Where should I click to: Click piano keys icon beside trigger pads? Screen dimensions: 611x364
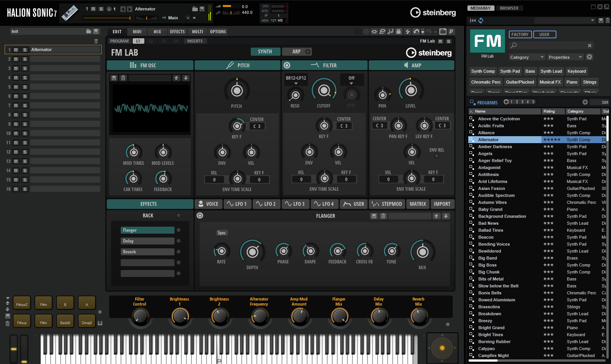(100, 323)
